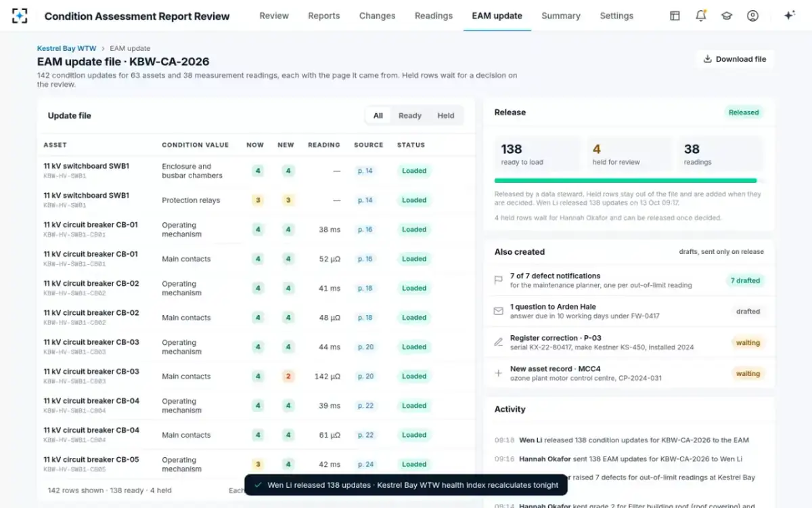Show All rows filter
The width and height of the screenshot is (812, 508).
378,116
